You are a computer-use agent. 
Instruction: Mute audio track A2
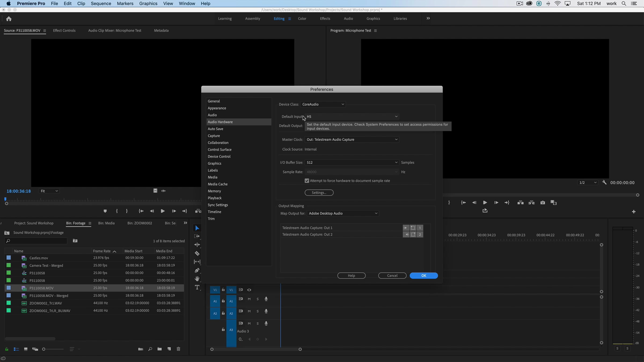click(249, 311)
